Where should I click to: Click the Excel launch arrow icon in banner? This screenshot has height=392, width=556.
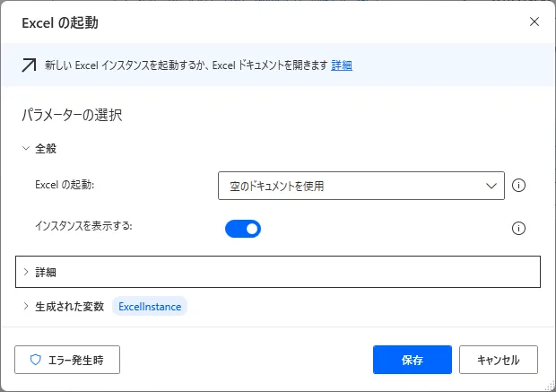tap(29, 65)
